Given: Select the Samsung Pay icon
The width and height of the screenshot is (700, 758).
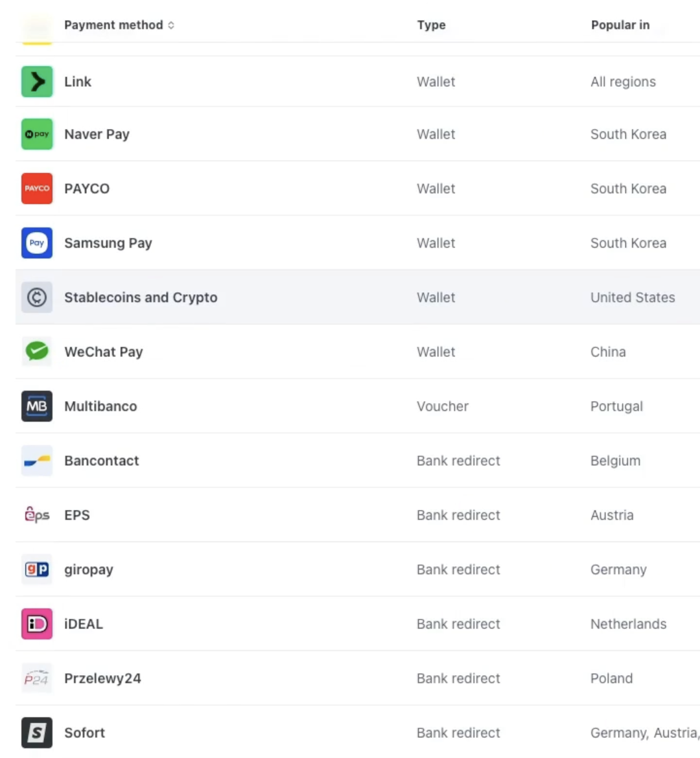Looking at the screenshot, I should [x=37, y=243].
